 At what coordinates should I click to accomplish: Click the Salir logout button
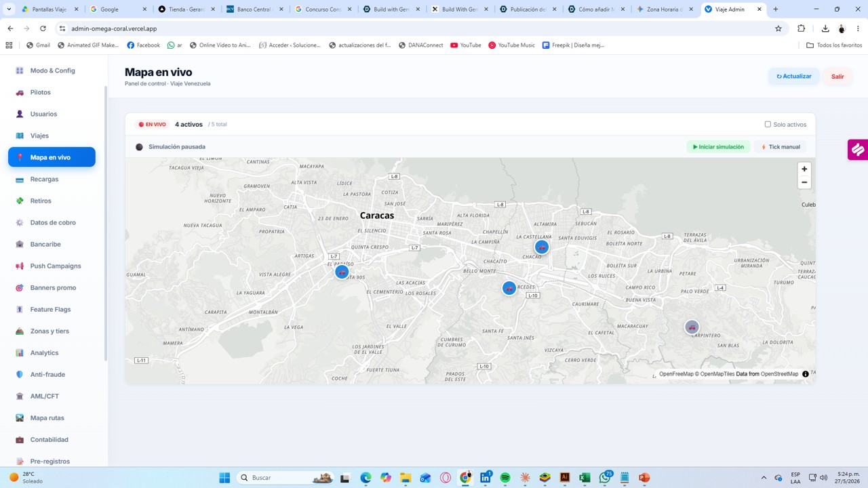pos(837,77)
